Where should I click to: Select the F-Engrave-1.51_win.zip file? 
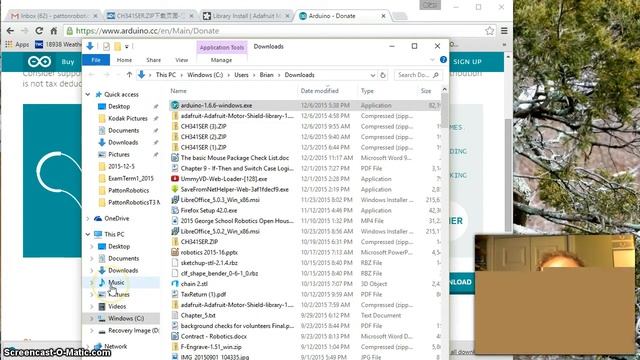click(x=211, y=347)
